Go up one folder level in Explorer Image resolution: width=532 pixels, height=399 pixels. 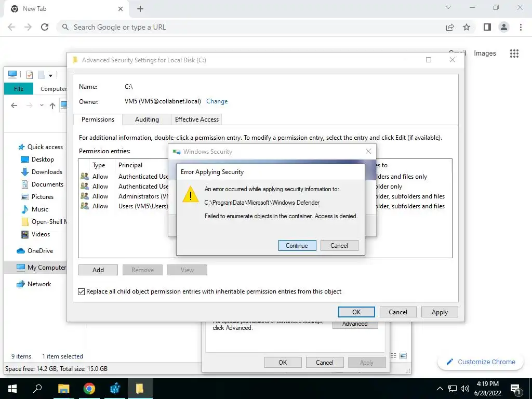point(52,105)
